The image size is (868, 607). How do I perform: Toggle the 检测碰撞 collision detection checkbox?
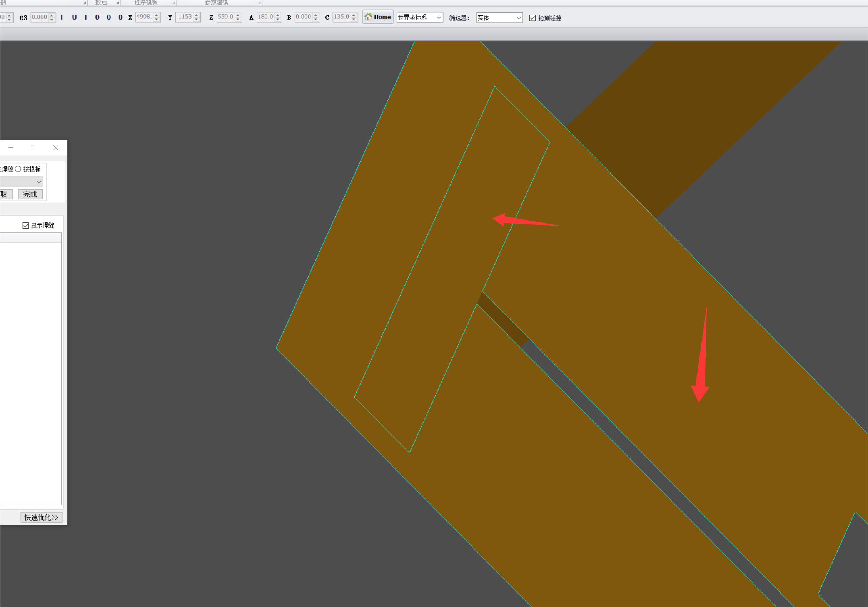pyautogui.click(x=532, y=18)
